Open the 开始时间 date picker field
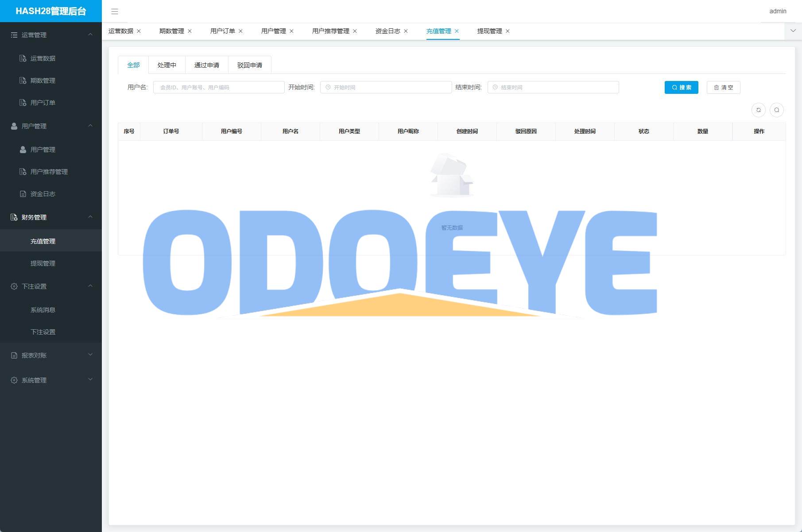The width and height of the screenshot is (802, 532). coord(386,88)
